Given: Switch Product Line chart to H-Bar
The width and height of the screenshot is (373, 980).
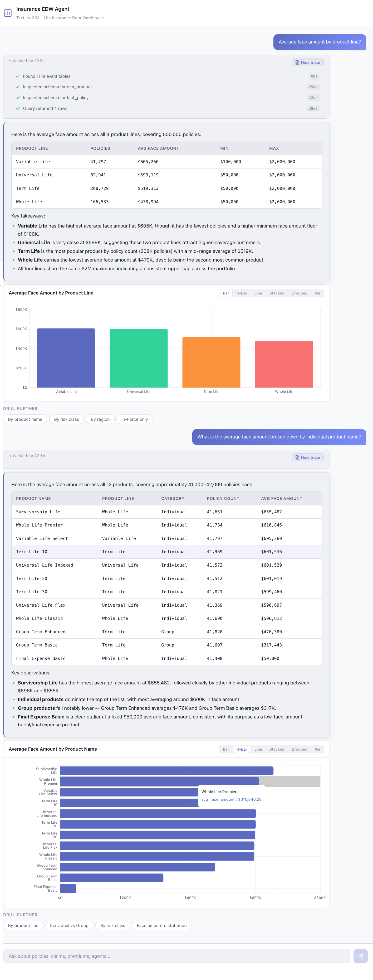Looking at the screenshot, I should (x=242, y=293).
